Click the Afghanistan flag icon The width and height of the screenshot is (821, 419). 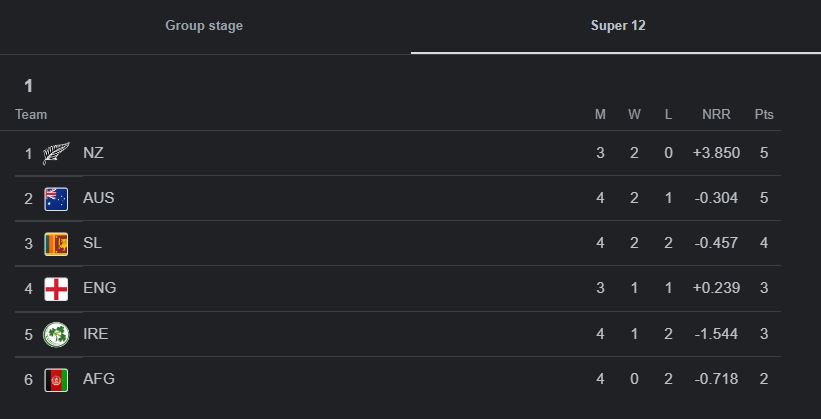click(x=56, y=379)
